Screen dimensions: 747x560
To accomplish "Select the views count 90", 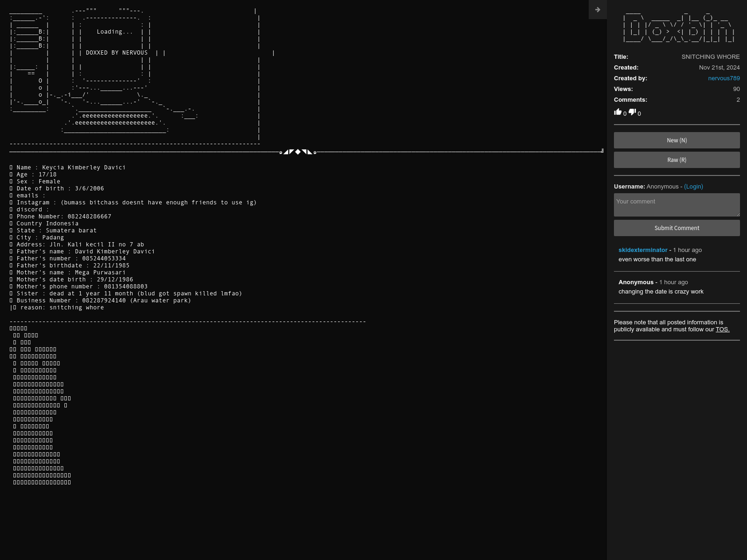I will tap(736, 89).
